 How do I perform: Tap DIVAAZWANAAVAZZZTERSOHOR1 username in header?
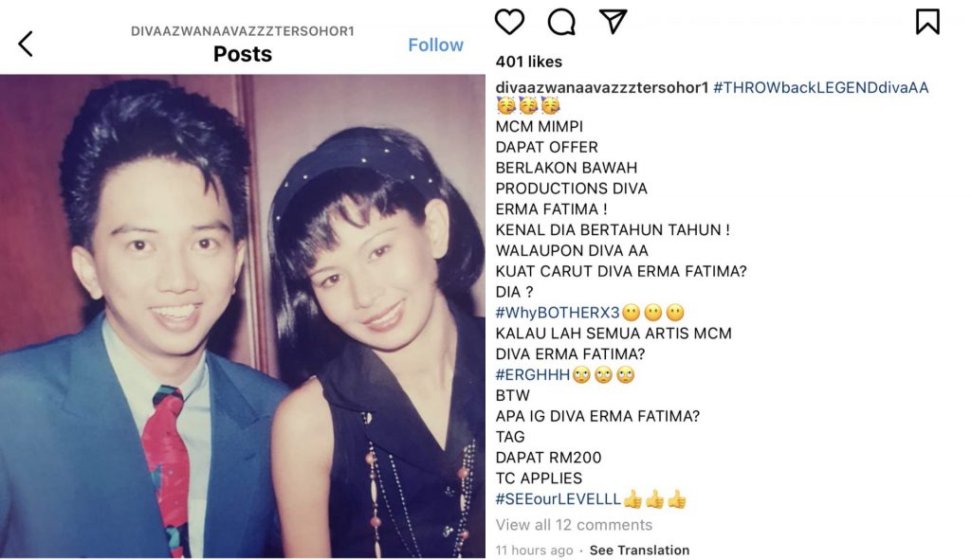243,31
